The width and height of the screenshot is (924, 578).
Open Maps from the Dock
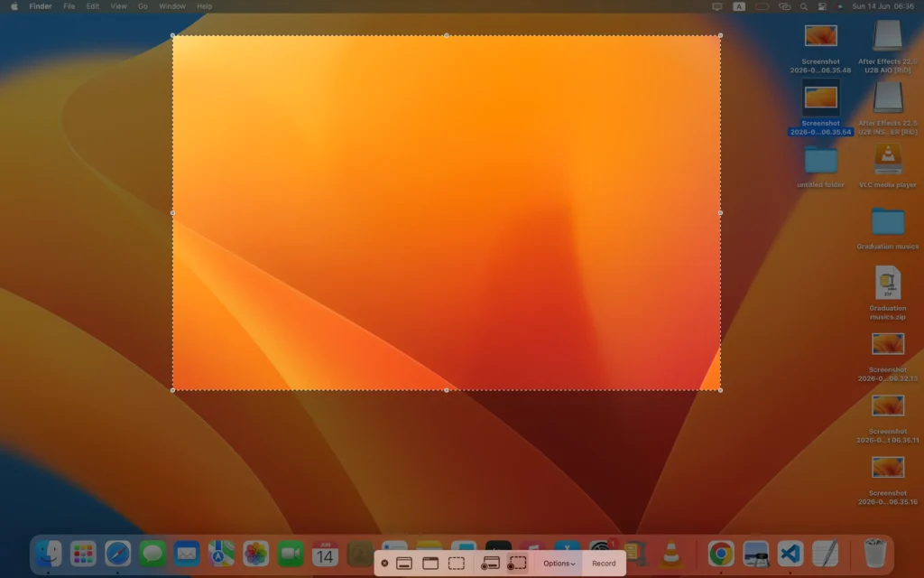pos(222,554)
